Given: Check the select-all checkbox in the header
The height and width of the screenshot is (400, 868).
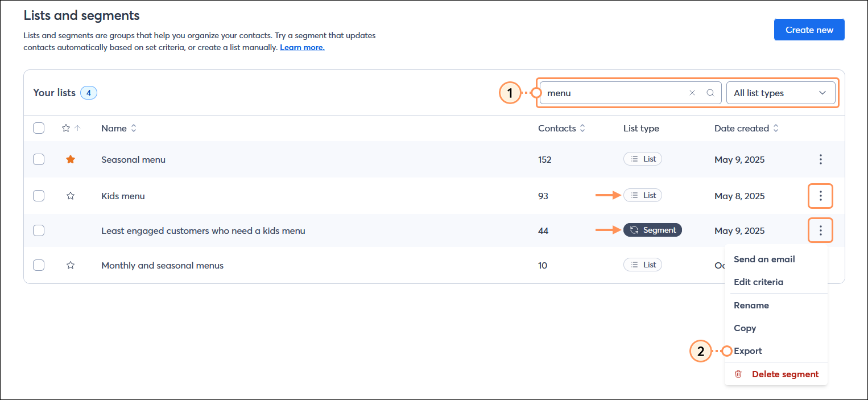Looking at the screenshot, I should 39,128.
